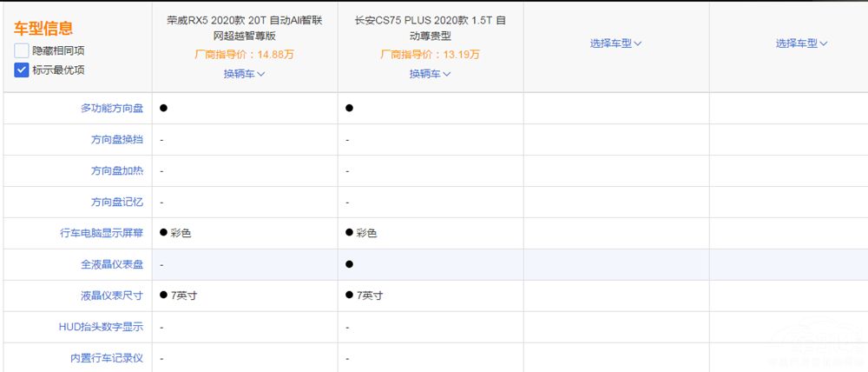Click the 车型信息 heading
This screenshot has width=868, height=372.
[x=43, y=29]
